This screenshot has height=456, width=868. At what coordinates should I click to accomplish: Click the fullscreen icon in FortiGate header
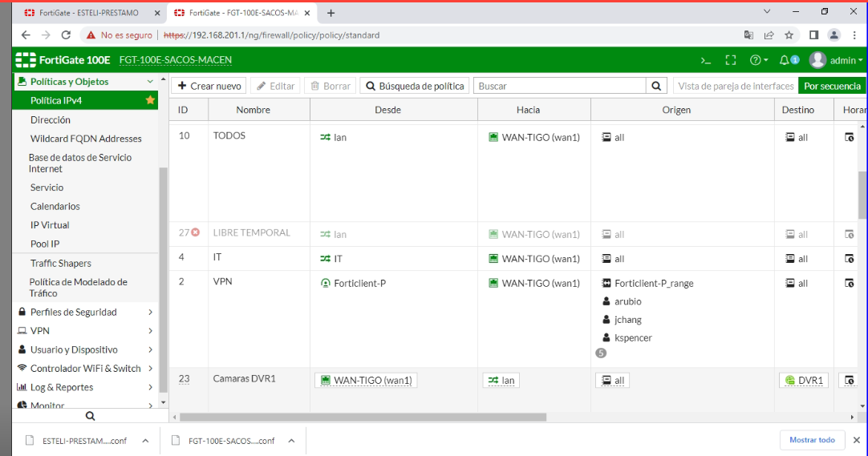[x=730, y=61]
